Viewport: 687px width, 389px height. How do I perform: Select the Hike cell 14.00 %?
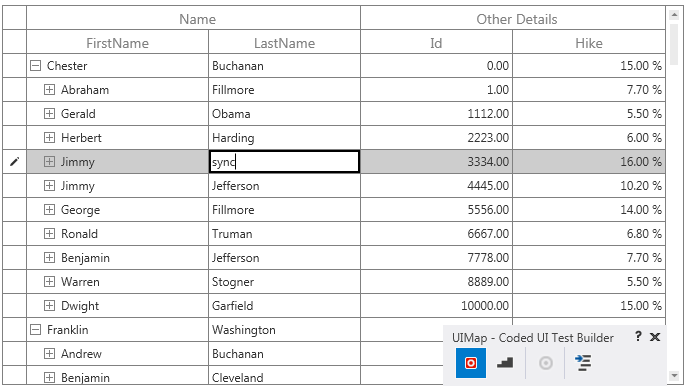pos(589,210)
